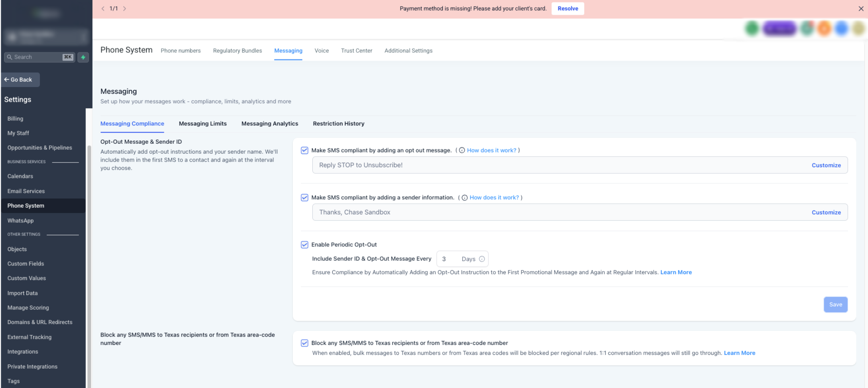Viewport: 868px width, 388px height.
Task: Click the purple pill button in the top bar
Action: tap(779, 28)
